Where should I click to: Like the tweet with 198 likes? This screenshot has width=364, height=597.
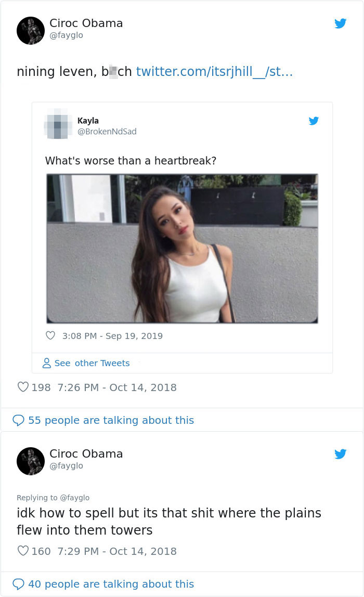click(23, 387)
